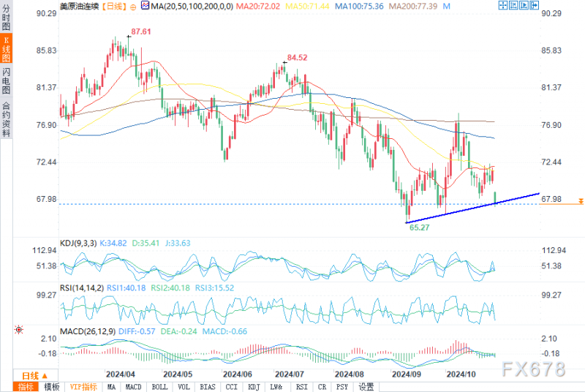Click the 84.52 peak price marker
This screenshot has width=585, height=392.
coord(297,58)
